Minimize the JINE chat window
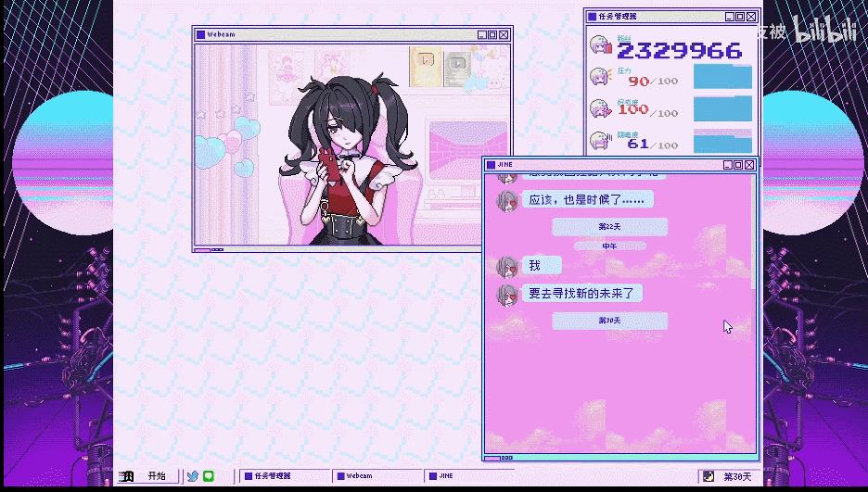The height and width of the screenshot is (492, 868). [728, 165]
